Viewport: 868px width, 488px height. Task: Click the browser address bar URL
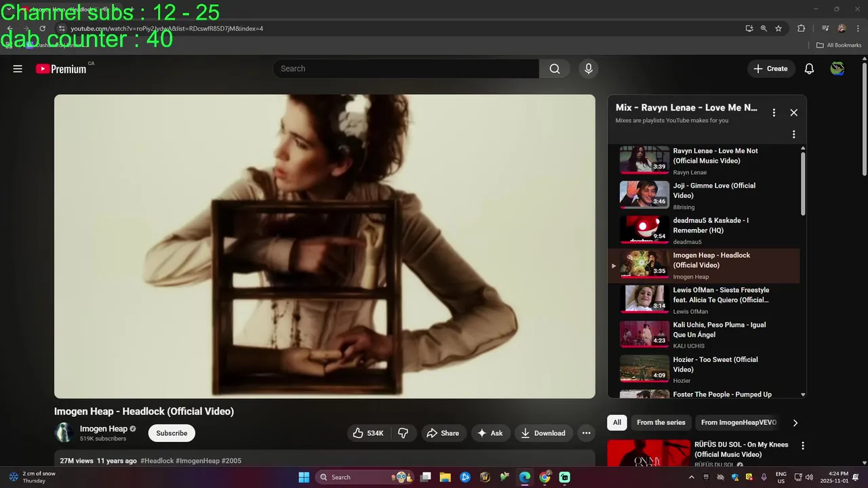coord(167,28)
